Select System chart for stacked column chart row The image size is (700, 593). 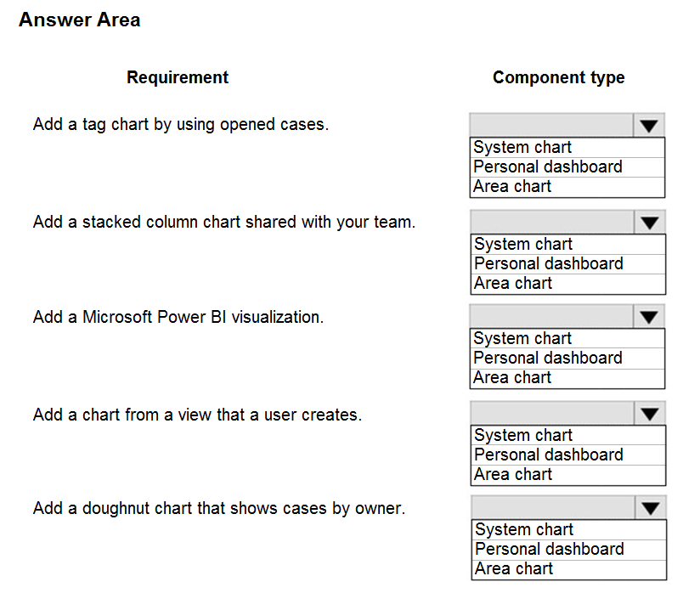coord(523,244)
